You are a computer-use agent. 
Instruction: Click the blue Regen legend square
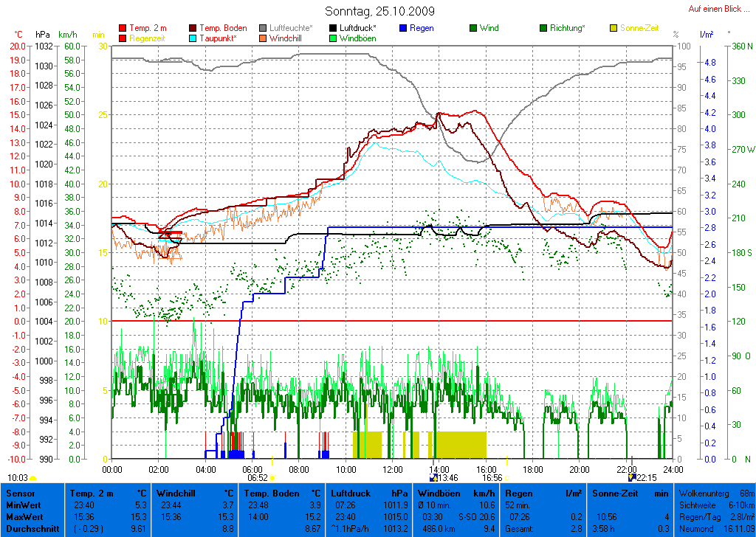(x=403, y=28)
